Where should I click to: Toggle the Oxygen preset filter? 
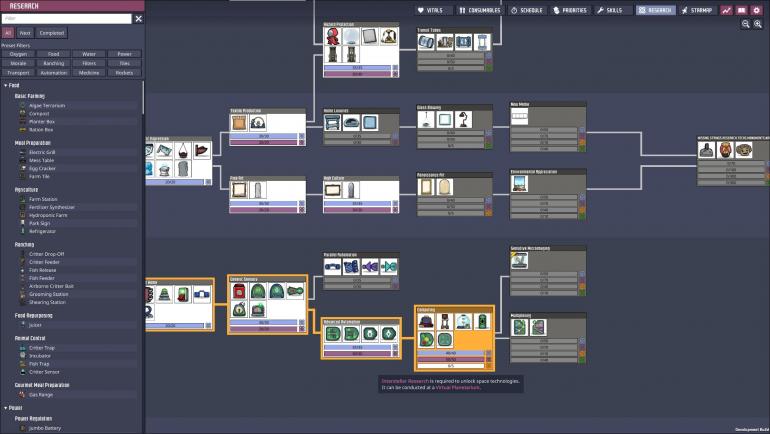(x=19, y=53)
